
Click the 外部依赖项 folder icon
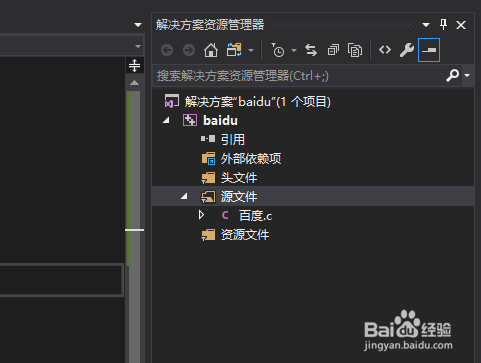tap(209, 159)
